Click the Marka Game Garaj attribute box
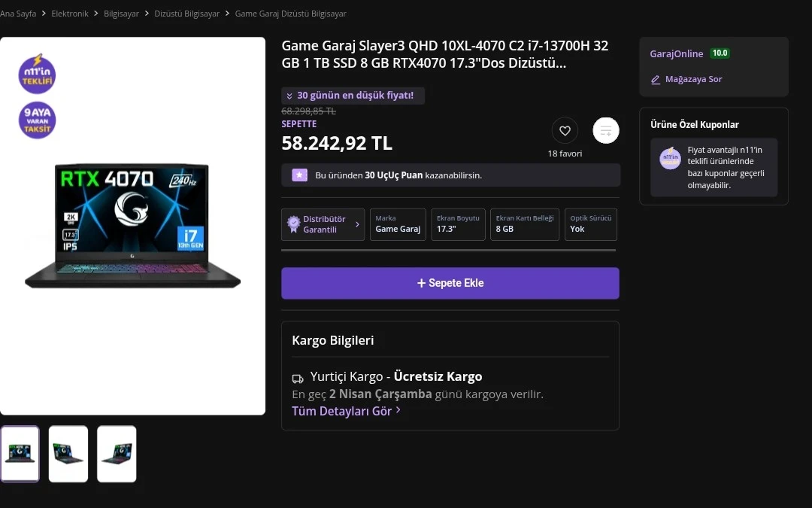This screenshot has height=508, width=812. tap(398, 224)
